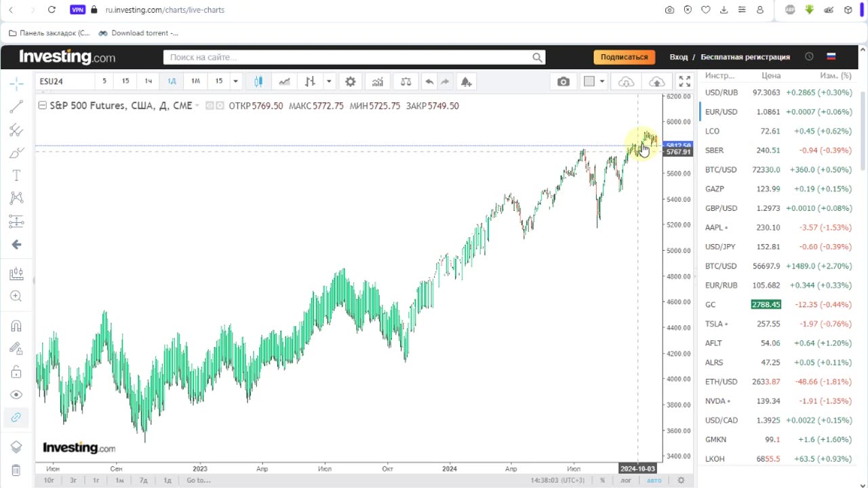This screenshot has height=488, width=868.
Task: Click the Подписаться subscribe button
Action: [x=624, y=57]
